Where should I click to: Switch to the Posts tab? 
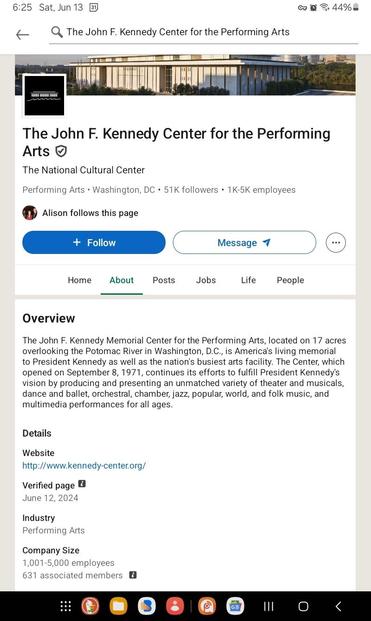tap(164, 280)
